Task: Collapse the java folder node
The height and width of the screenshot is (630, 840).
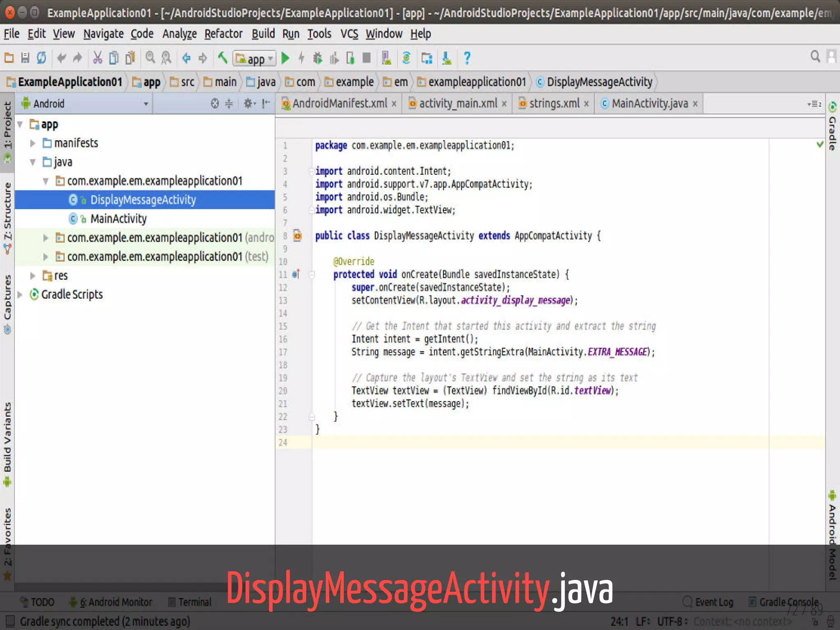Action: tap(33, 162)
